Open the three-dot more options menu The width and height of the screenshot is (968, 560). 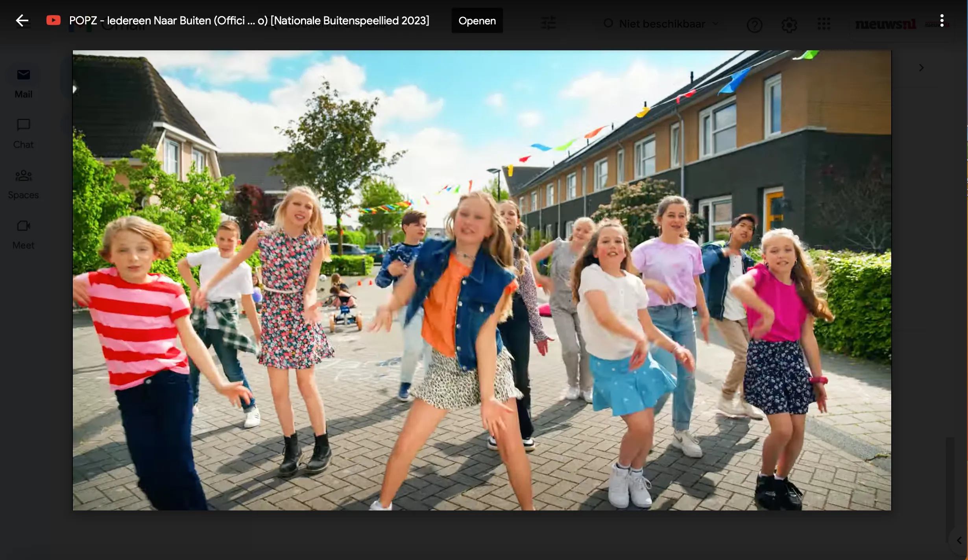[x=942, y=20]
